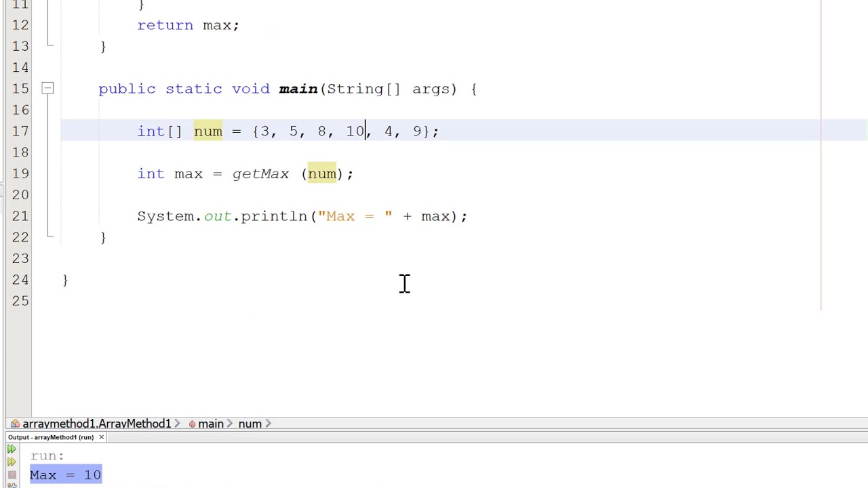Click 'return max;' on line 12
Image resolution: width=868 pixels, height=488 pixels.
188,25
